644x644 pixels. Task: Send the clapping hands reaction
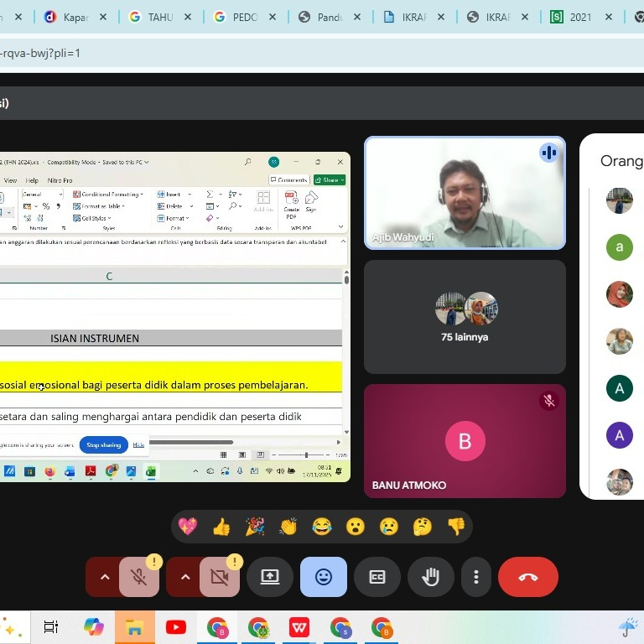click(x=288, y=527)
